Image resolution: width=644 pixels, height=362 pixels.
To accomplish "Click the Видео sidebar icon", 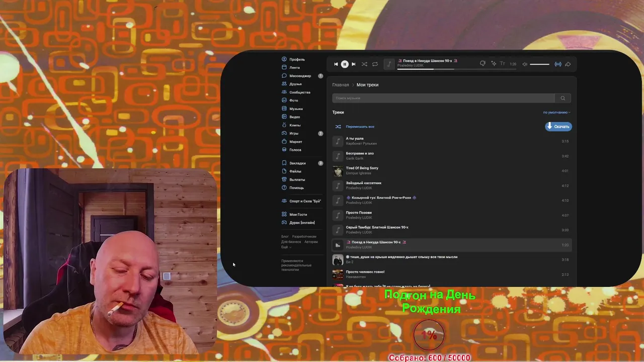I will [x=284, y=117].
